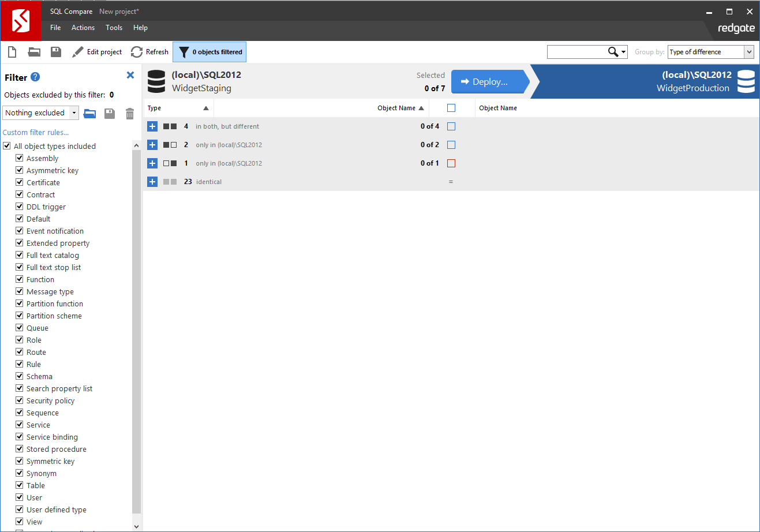
Task: Open an existing project
Action: (33, 51)
